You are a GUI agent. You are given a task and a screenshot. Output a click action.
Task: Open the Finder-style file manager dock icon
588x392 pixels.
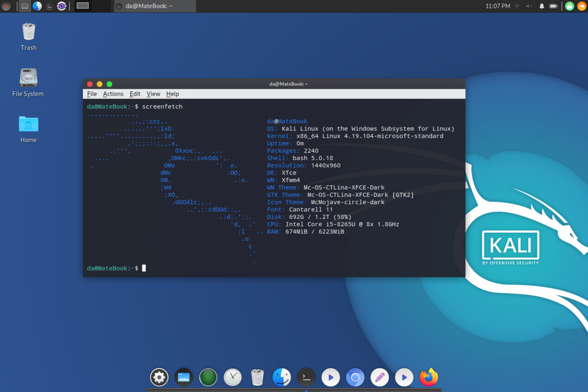click(282, 377)
